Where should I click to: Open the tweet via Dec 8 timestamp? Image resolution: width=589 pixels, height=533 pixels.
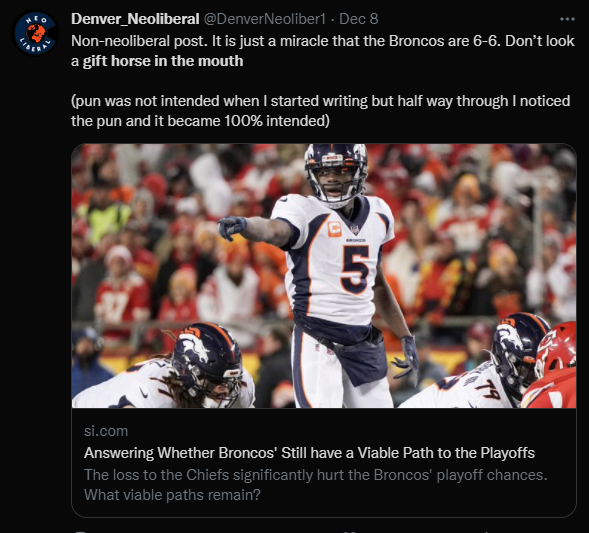point(358,19)
